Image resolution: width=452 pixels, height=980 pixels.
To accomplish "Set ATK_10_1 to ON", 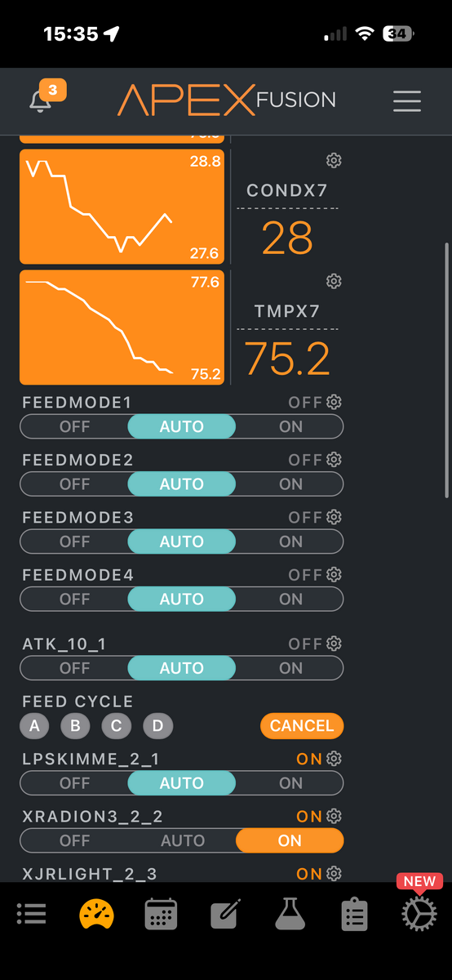I will pyautogui.click(x=290, y=668).
